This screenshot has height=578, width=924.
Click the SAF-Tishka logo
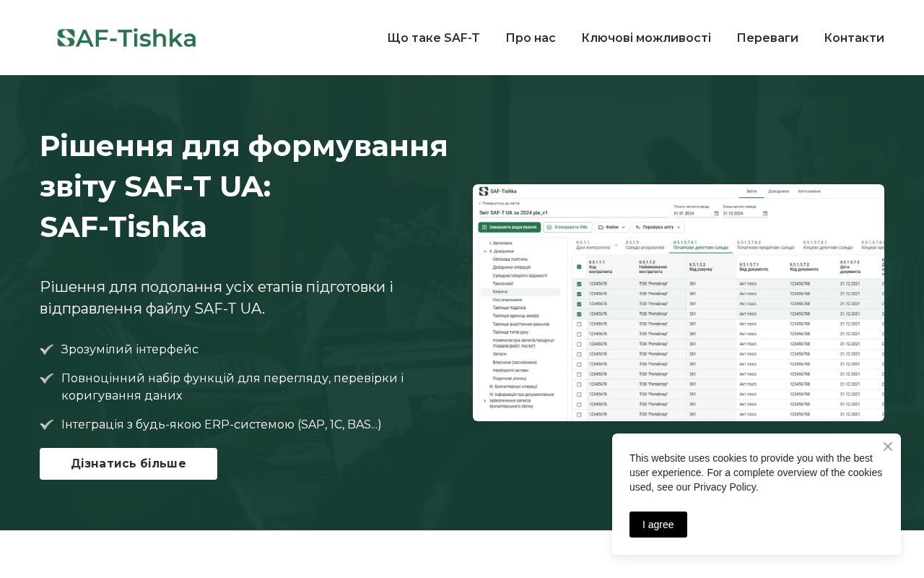[126, 38]
